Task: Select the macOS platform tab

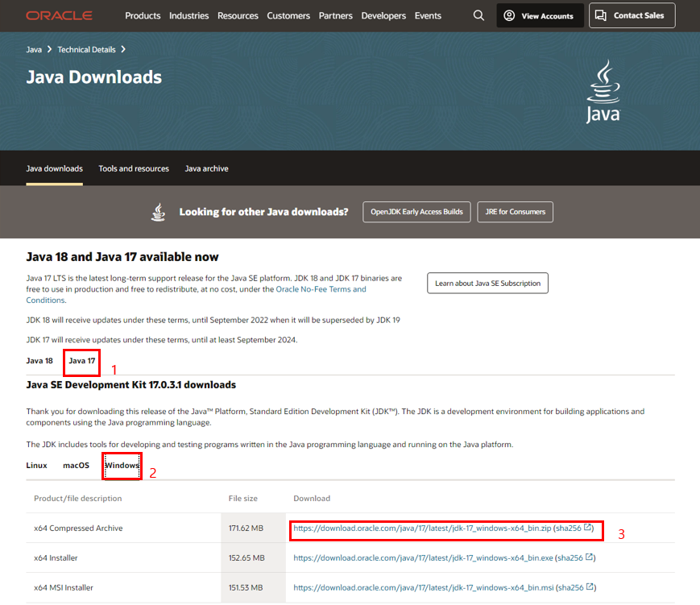Action: pos(76,466)
